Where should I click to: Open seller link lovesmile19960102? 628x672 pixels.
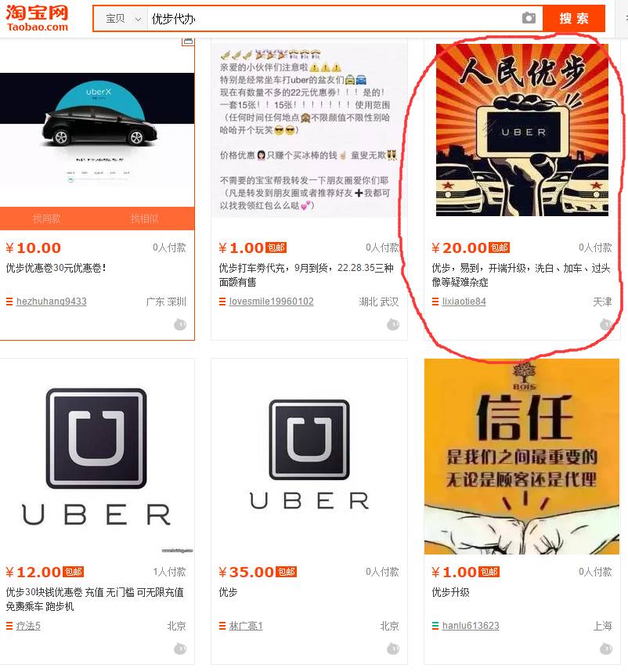click(271, 302)
